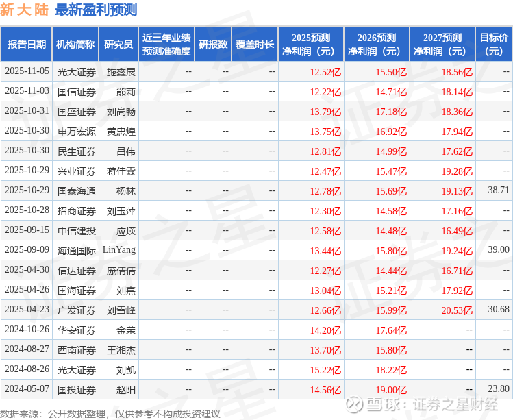Click the 覆盖时长 column header
The height and width of the screenshot is (420, 513).
click(x=255, y=45)
